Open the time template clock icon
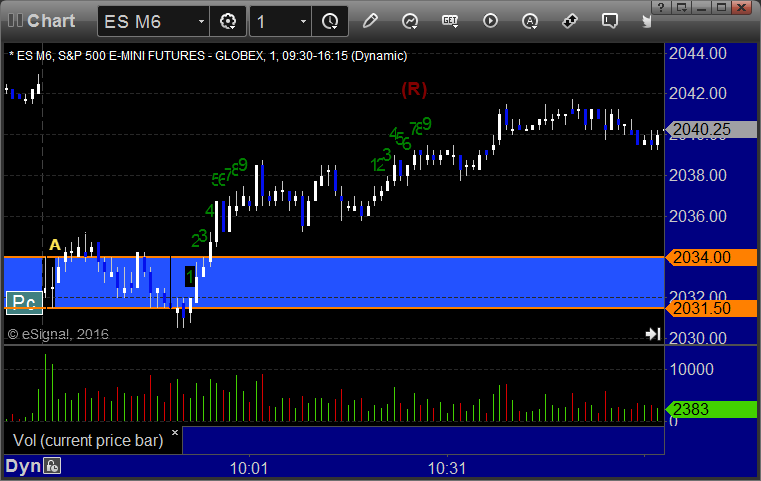Viewport: 761px width, 481px height. coord(330,21)
